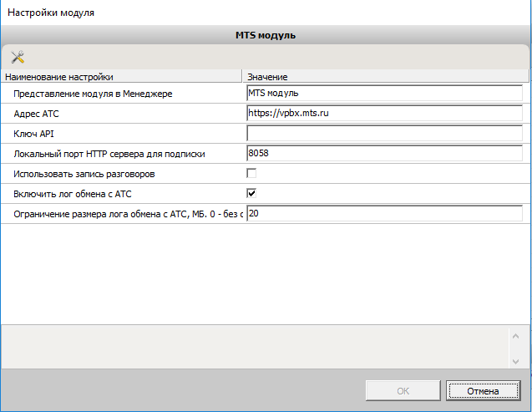Click the 'Адрес АТС' field with https://vpbx.mts.ru
Image resolution: width=532 pixels, height=412 pixels.
pos(385,113)
